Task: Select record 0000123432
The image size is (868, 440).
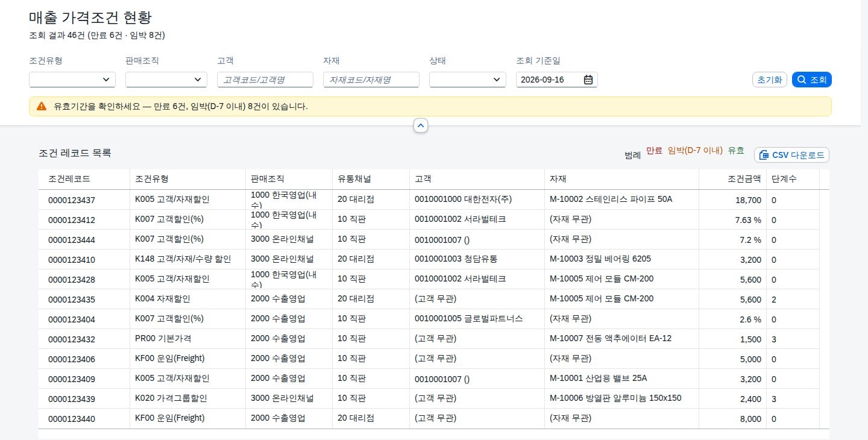Action: (72, 339)
